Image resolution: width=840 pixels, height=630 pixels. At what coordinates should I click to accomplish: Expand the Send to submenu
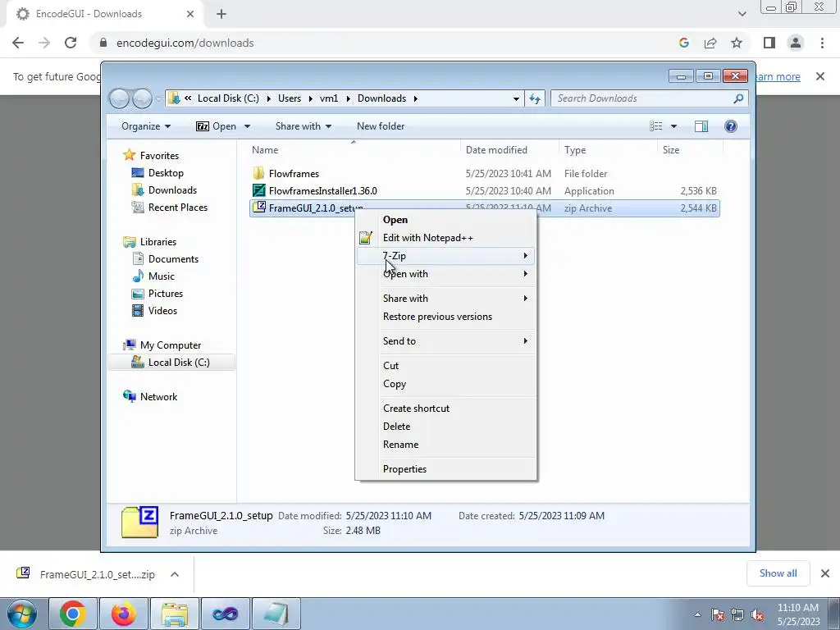(445, 341)
